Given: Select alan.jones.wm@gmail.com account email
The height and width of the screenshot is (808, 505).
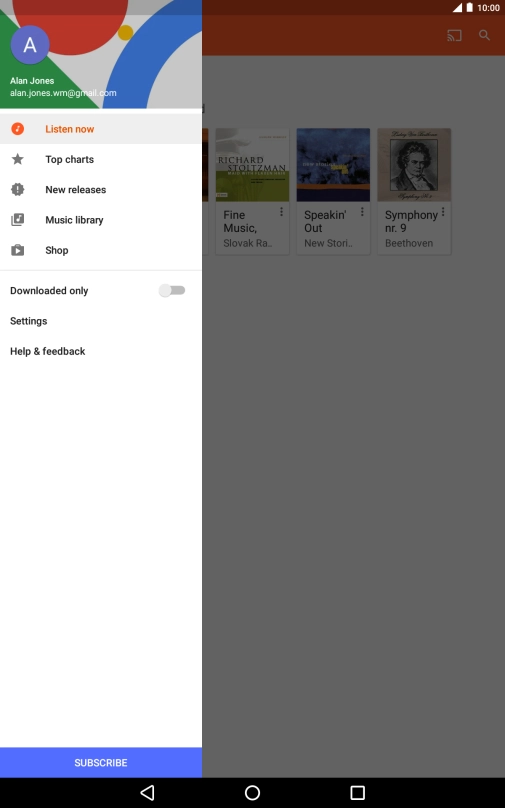Looking at the screenshot, I should click(63, 93).
